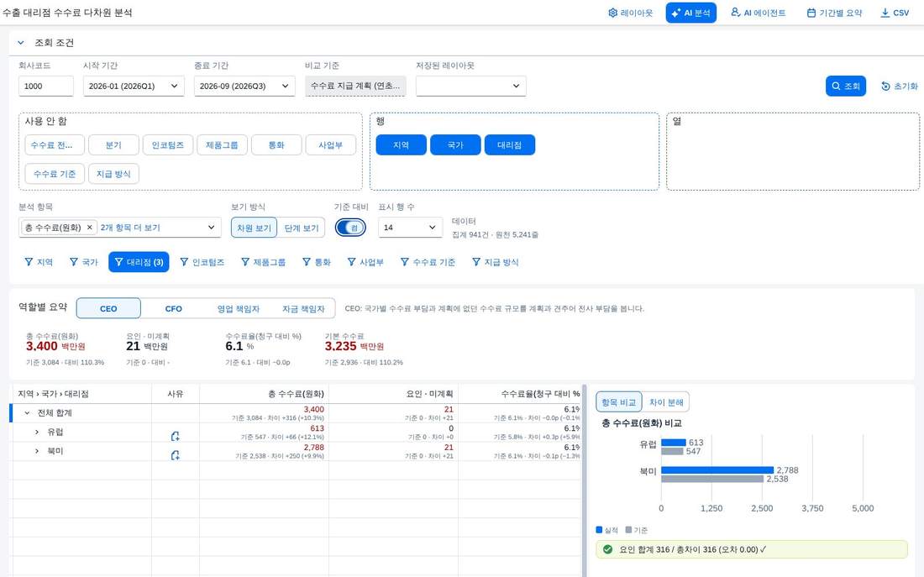
Task: Select the 제품그룹 unused dimension chip
Action: pyautogui.click(x=222, y=145)
